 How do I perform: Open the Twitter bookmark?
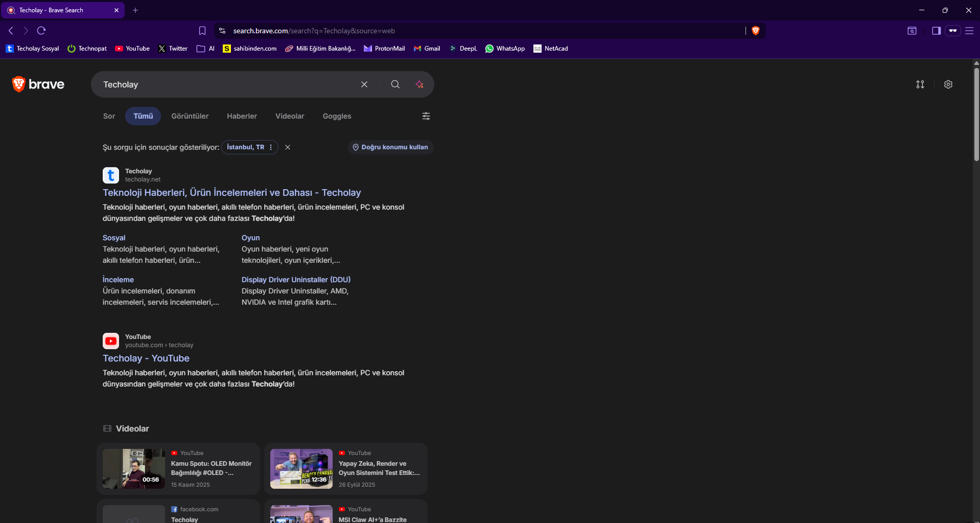[173, 49]
